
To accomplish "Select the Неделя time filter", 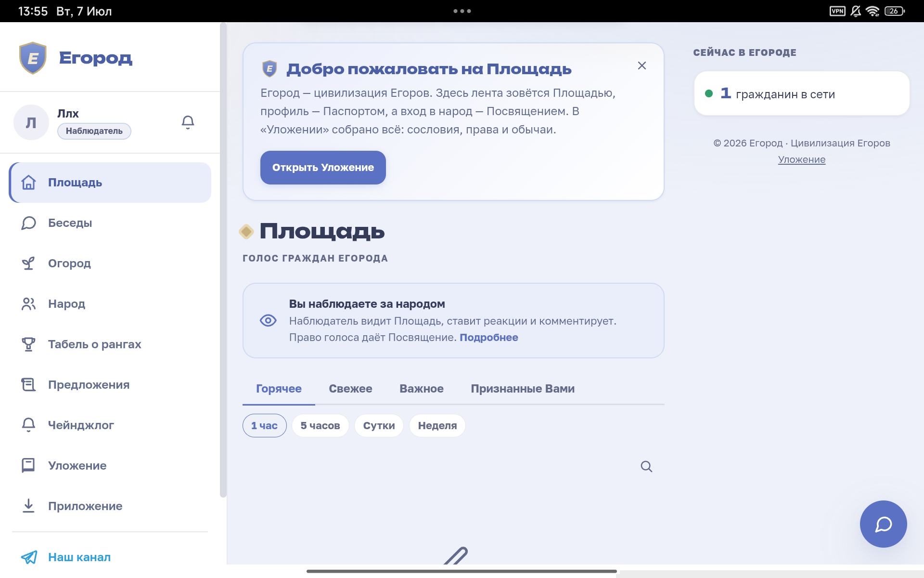I will 437,426.
